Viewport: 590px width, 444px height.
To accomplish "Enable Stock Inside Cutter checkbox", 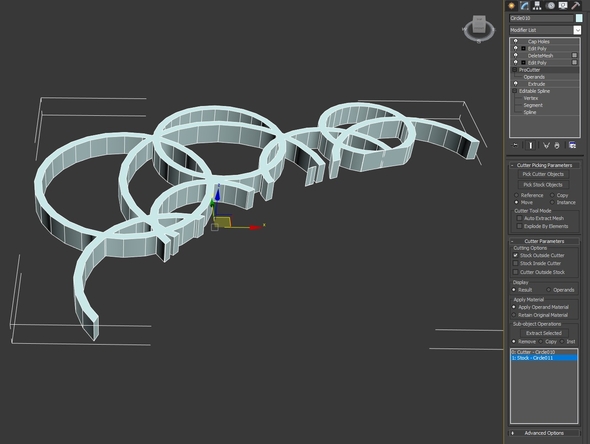I will (515, 263).
